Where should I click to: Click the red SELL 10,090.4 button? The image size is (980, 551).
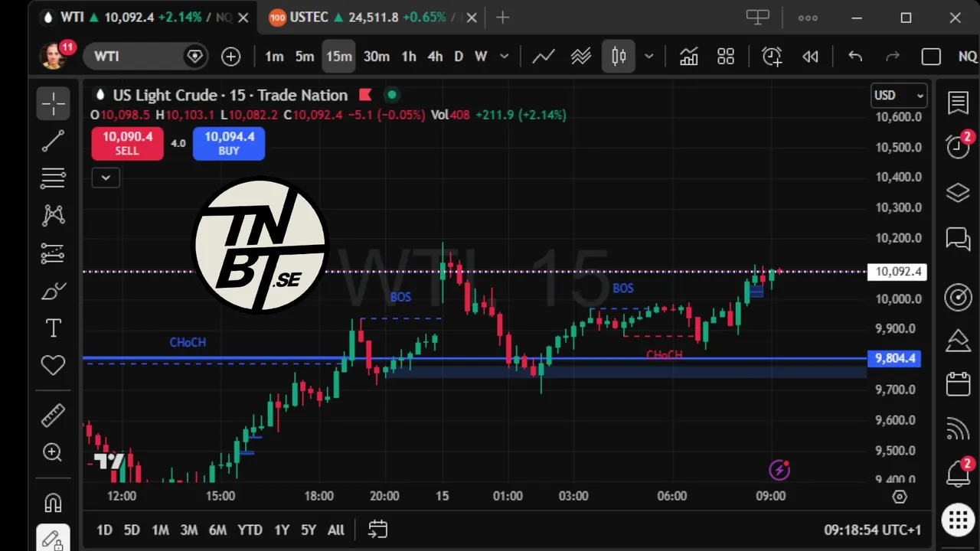pyautogui.click(x=127, y=143)
